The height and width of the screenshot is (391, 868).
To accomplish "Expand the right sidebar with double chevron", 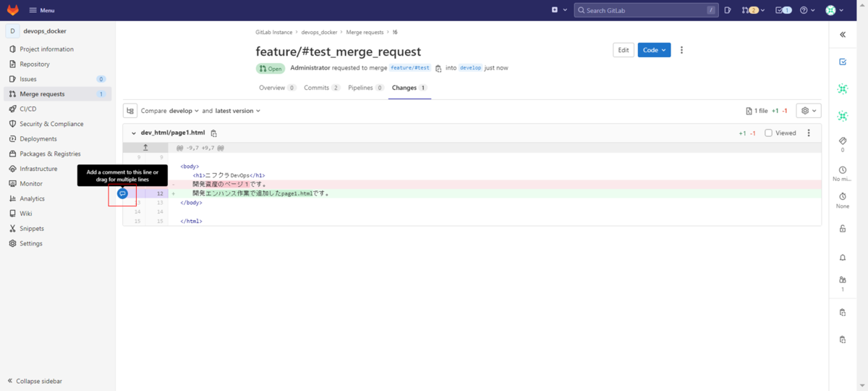I will pyautogui.click(x=843, y=35).
